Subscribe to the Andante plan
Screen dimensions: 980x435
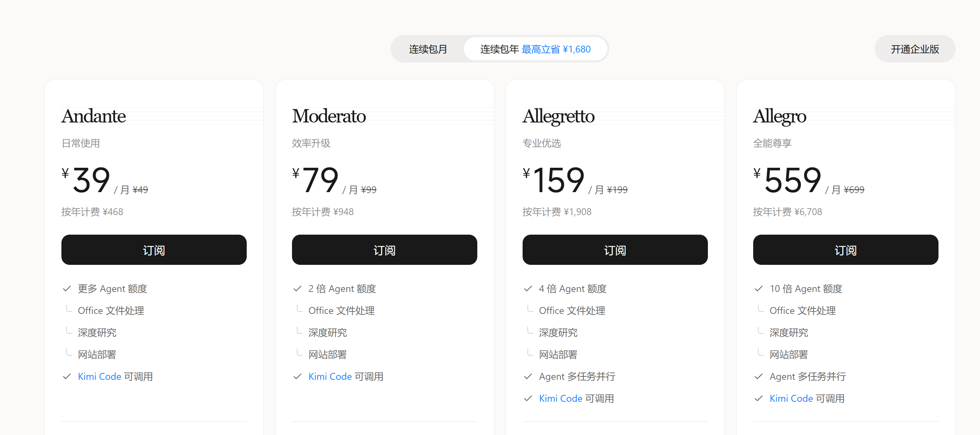click(154, 250)
